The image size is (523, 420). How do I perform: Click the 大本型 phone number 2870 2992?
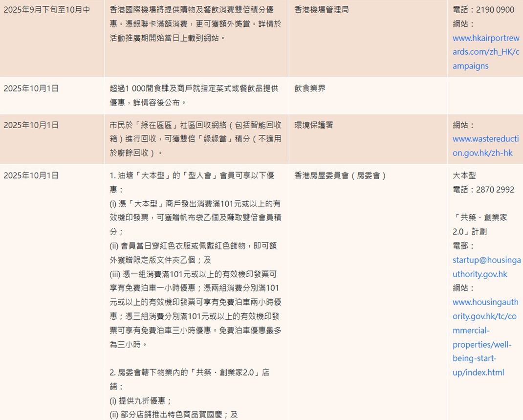495,190
